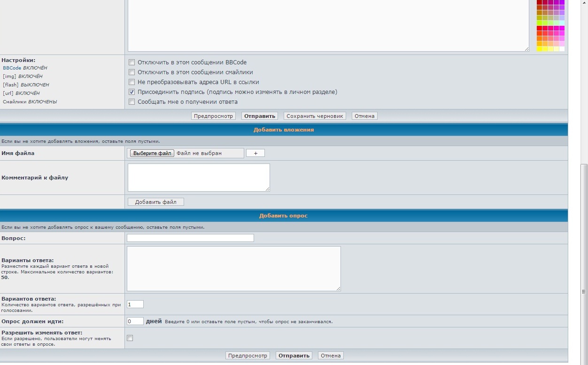Enable 'Сообщать мне о получении ответа'

click(x=132, y=101)
